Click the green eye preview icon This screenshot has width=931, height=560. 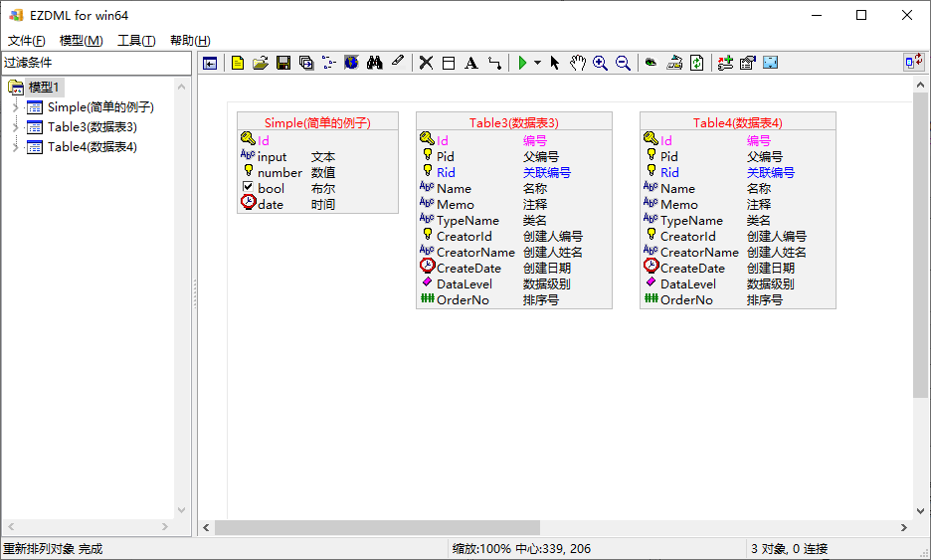(x=652, y=63)
